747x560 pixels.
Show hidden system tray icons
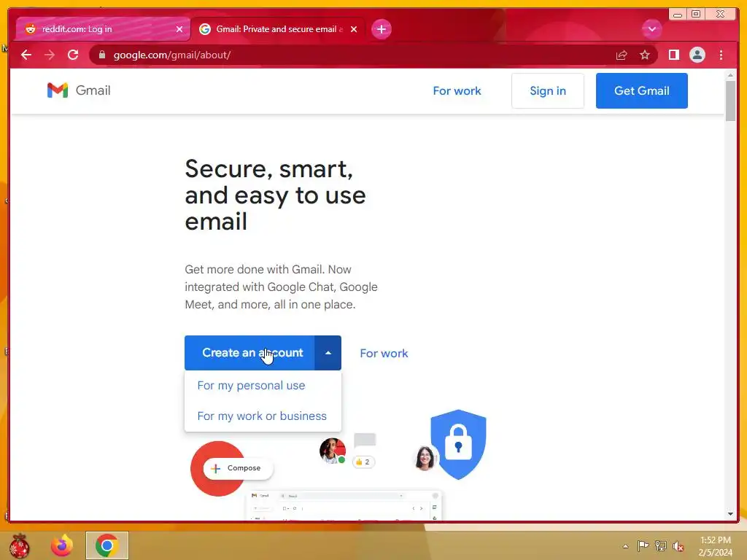pos(625,546)
